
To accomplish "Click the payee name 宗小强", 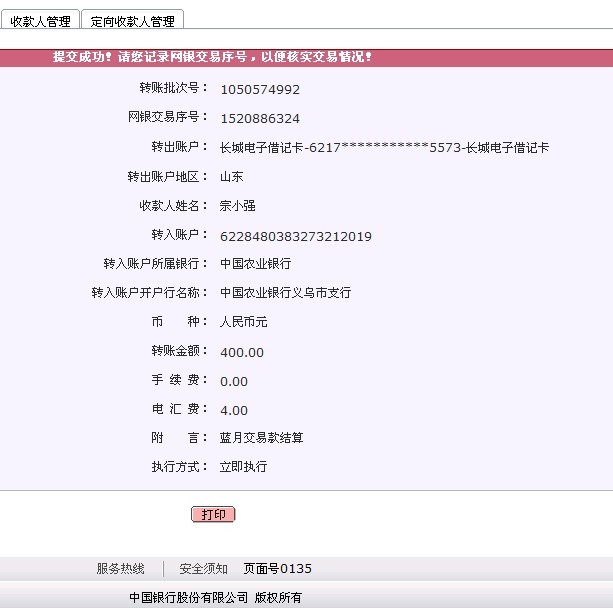I will (x=238, y=206).
